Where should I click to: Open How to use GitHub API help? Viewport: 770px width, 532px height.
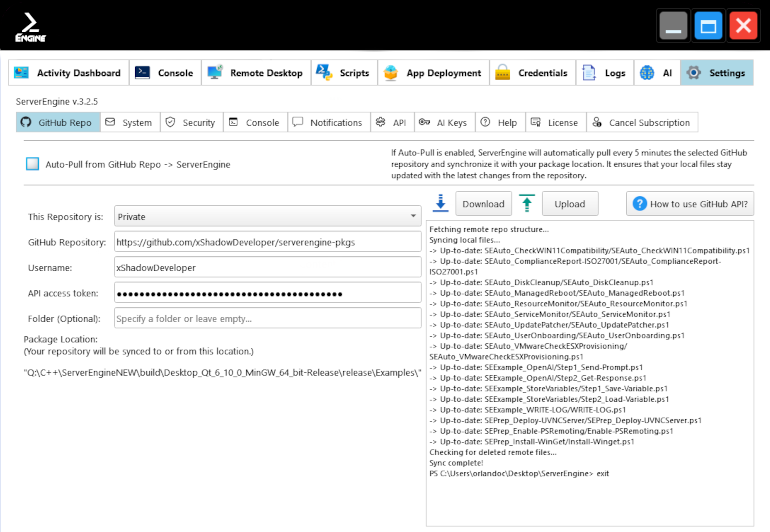(x=689, y=203)
